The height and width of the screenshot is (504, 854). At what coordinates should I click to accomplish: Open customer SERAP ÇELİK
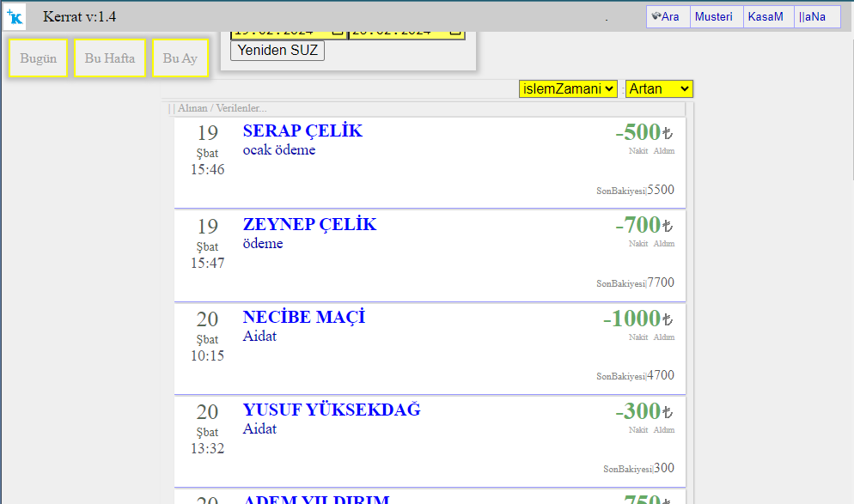pyautogui.click(x=302, y=131)
